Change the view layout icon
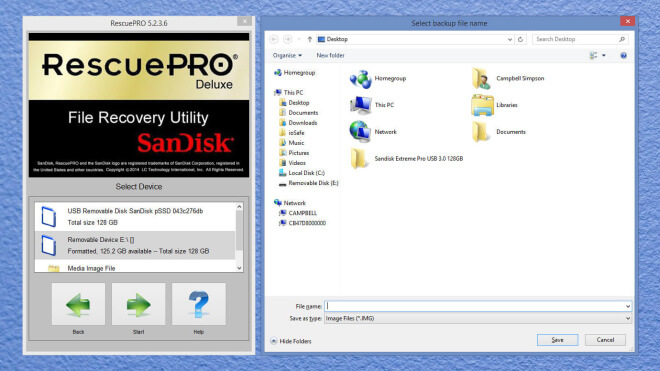660x371 pixels. point(593,55)
